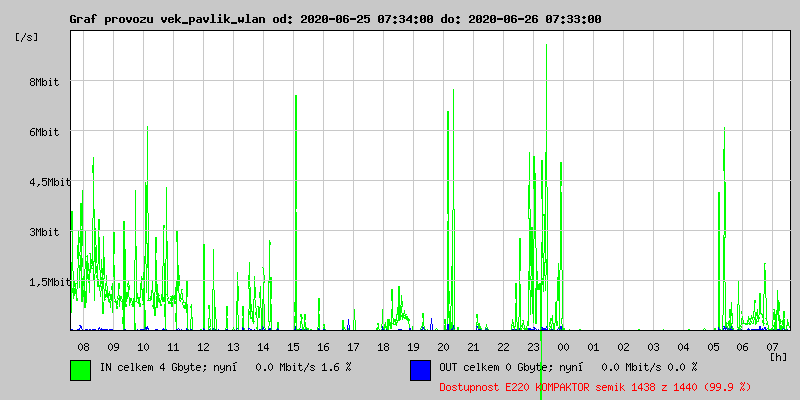The image size is (800, 400).
Task: Click the tallest spike above 8Mbit near 23:30
Action: coord(546,186)
